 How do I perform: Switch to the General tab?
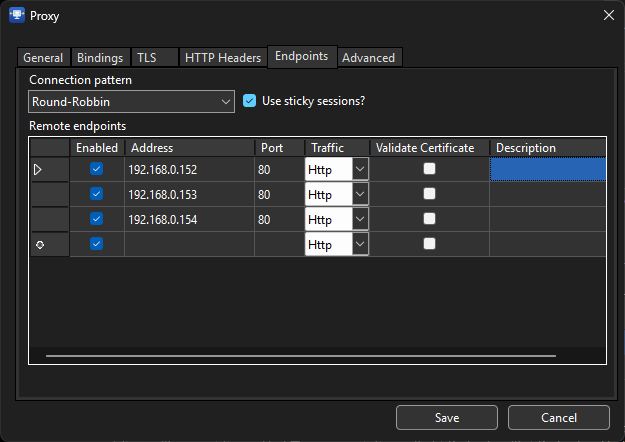click(43, 57)
